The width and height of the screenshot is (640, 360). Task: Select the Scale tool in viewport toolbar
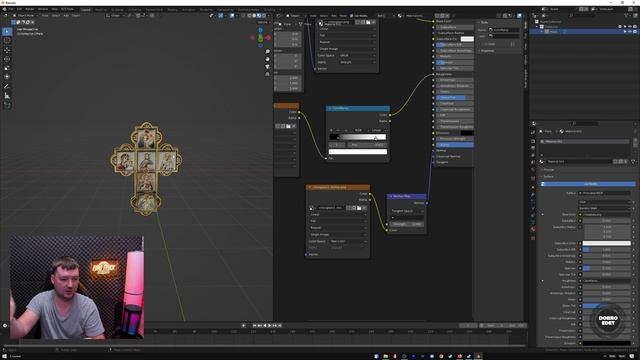(x=7, y=68)
